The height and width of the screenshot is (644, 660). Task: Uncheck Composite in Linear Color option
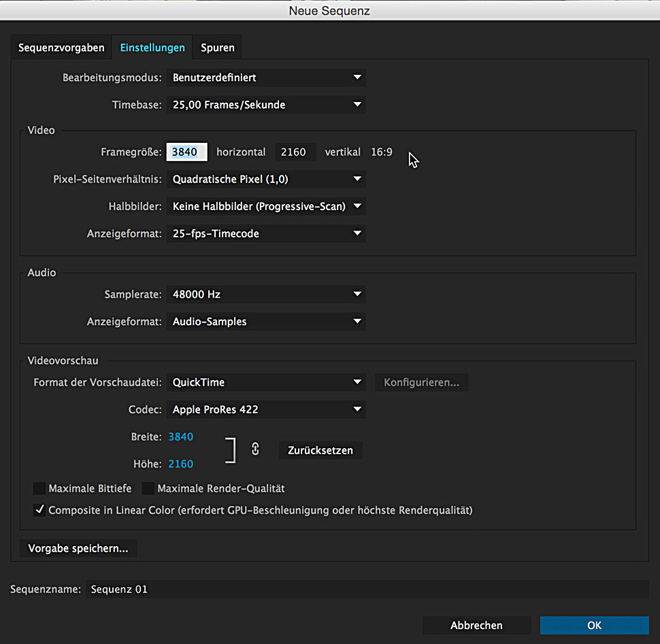(x=39, y=509)
